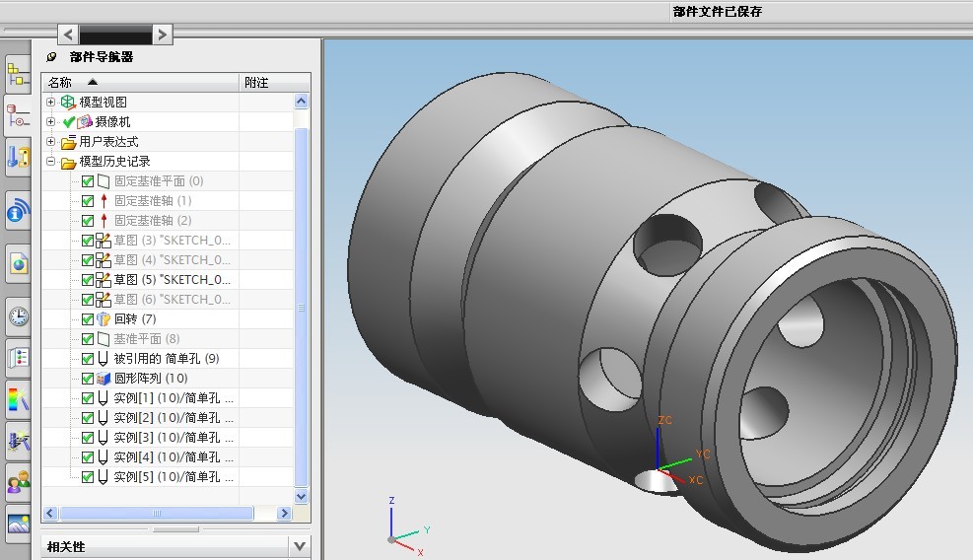Open the Manufacturing wizards sidebar tab

click(18, 441)
